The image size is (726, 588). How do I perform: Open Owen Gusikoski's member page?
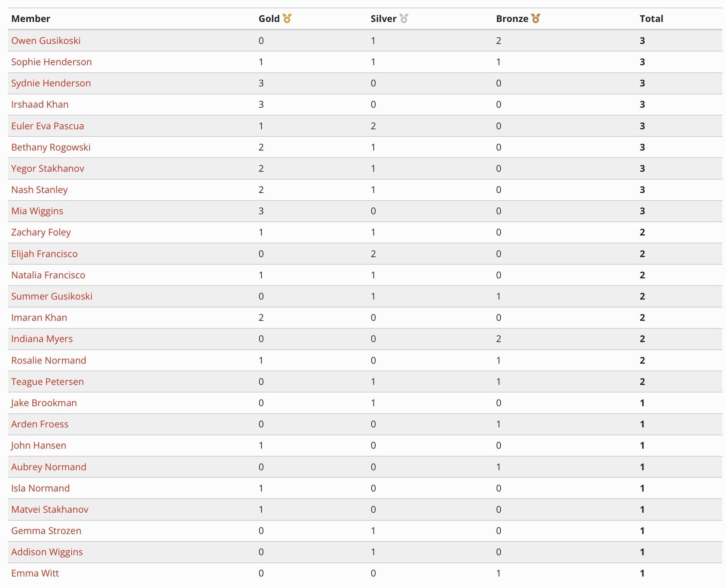point(46,40)
